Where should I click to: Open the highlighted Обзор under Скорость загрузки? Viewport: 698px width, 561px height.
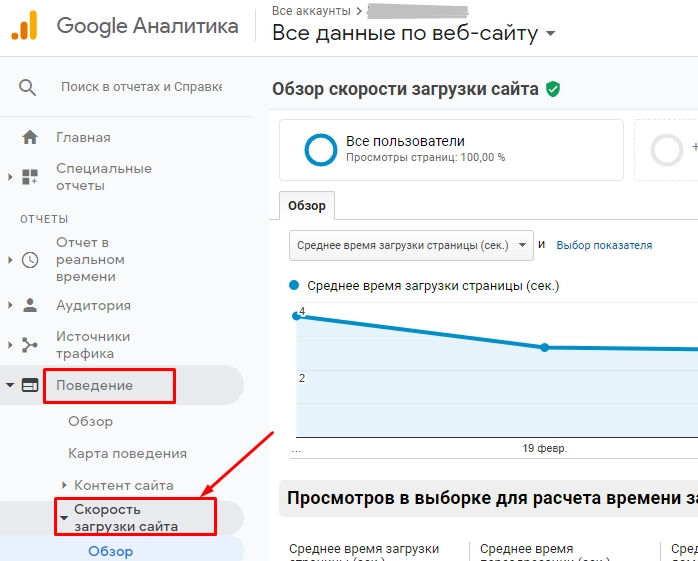(x=110, y=551)
